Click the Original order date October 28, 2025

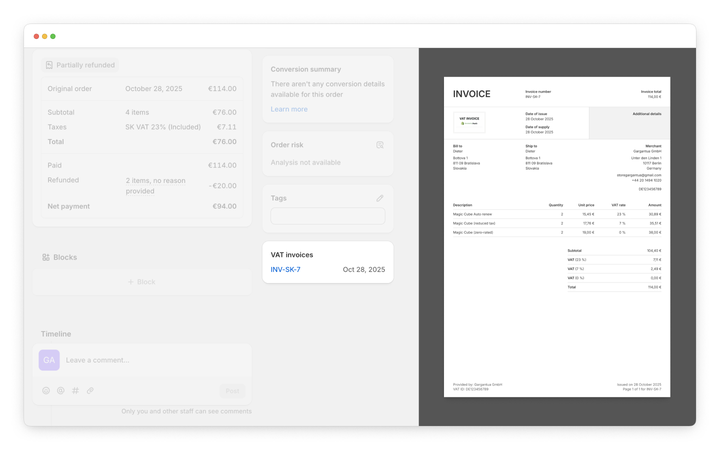(x=154, y=89)
